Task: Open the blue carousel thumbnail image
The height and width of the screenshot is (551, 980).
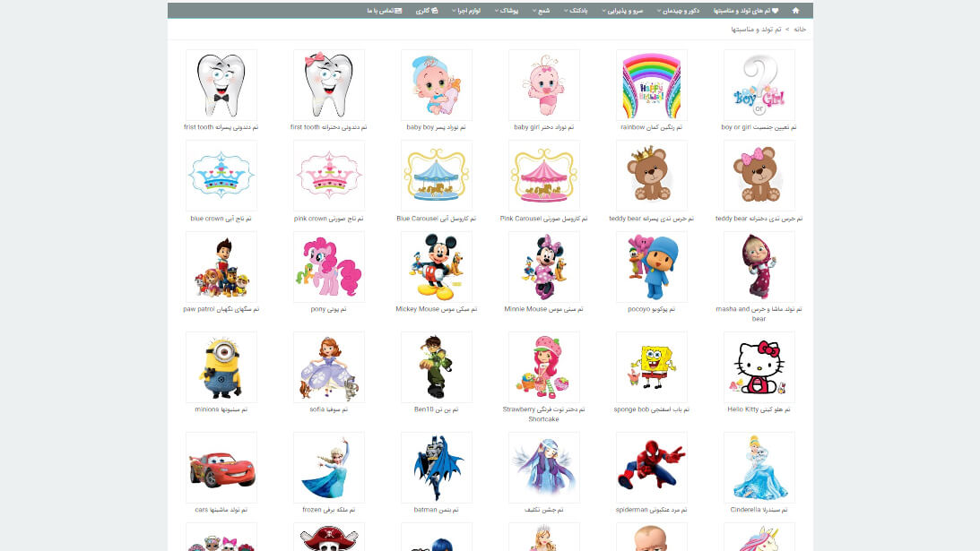Action: point(437,176)
